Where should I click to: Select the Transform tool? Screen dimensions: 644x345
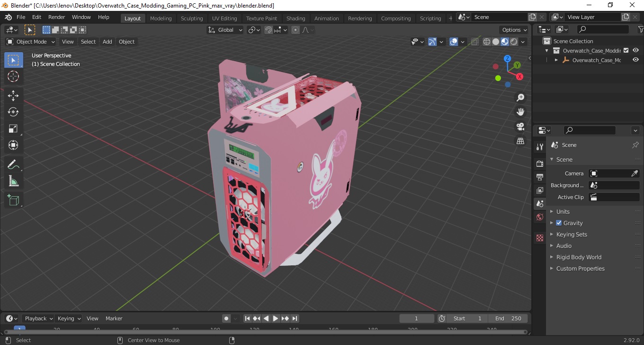click(x=13, y=145)
